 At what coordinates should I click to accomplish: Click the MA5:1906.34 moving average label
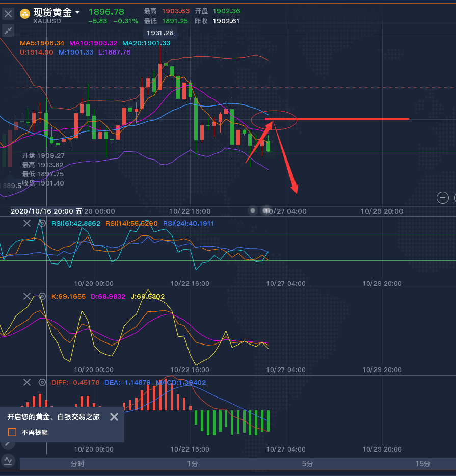pos(42,43)
